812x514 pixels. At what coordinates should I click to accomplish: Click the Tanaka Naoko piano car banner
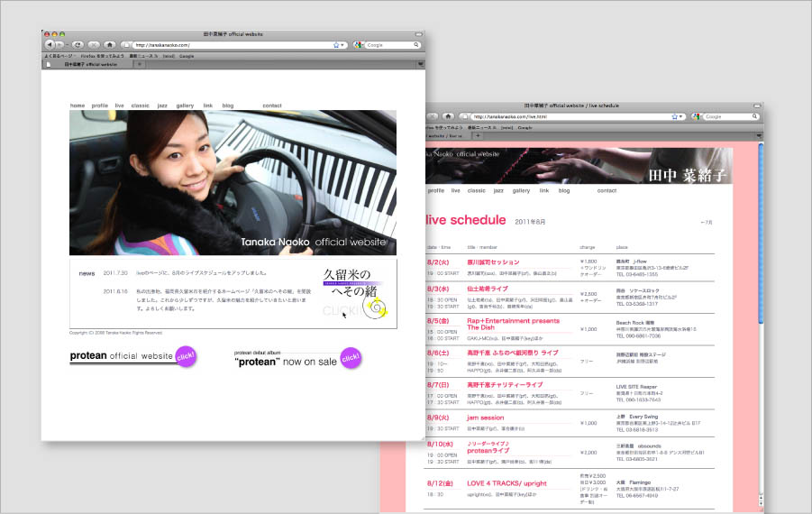click(x=233, y=182)
